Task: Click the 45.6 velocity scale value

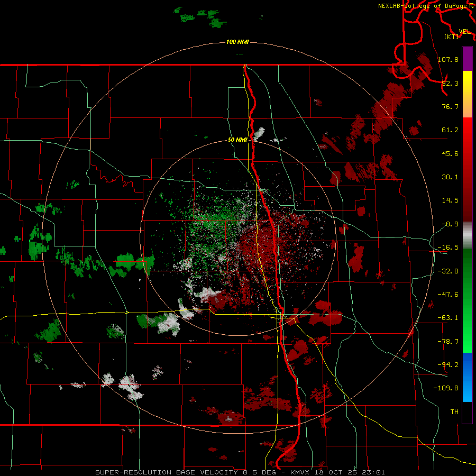Action: pyautogui.click(x=450, y=153)
